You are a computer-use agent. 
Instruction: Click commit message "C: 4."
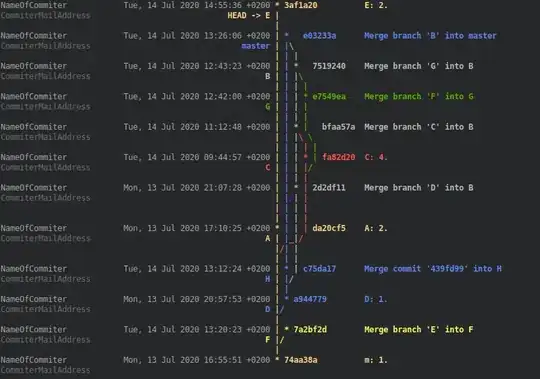click(x=376, y=157)
